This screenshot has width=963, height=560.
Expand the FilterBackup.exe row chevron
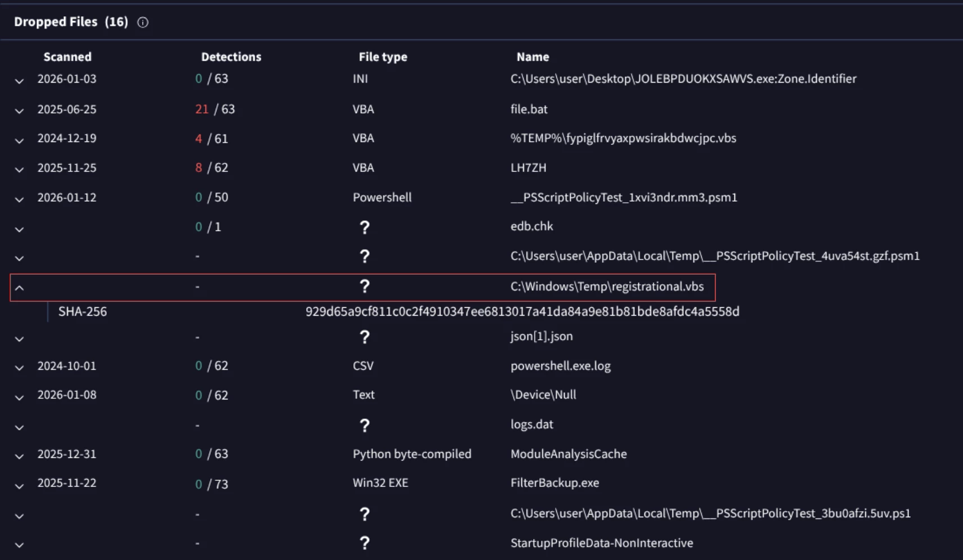(19, 486)
